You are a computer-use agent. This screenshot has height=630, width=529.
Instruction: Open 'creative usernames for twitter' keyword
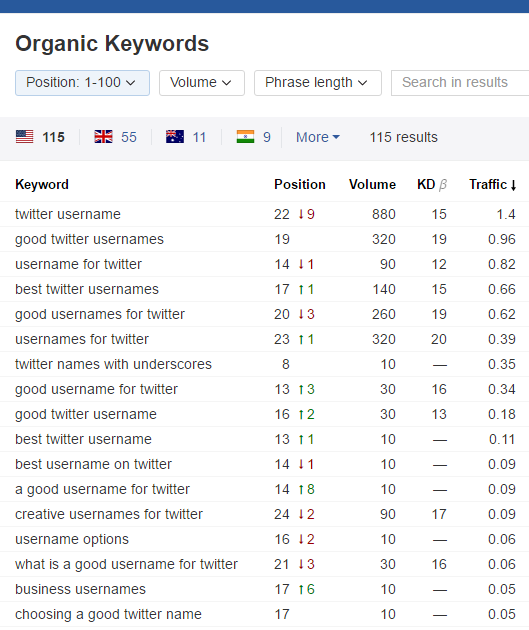click(109, 514)
